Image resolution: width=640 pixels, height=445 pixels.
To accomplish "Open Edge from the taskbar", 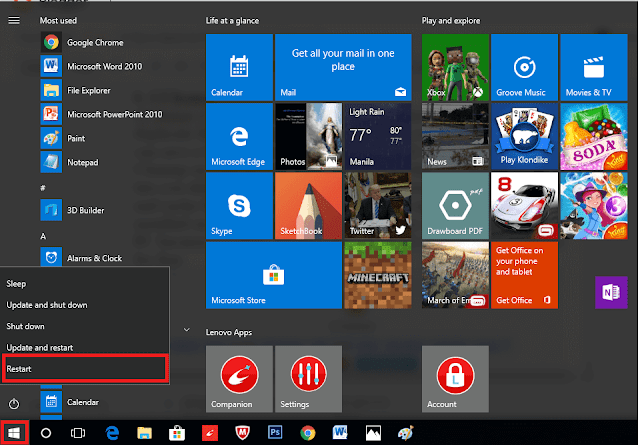I will click(112, 433).
